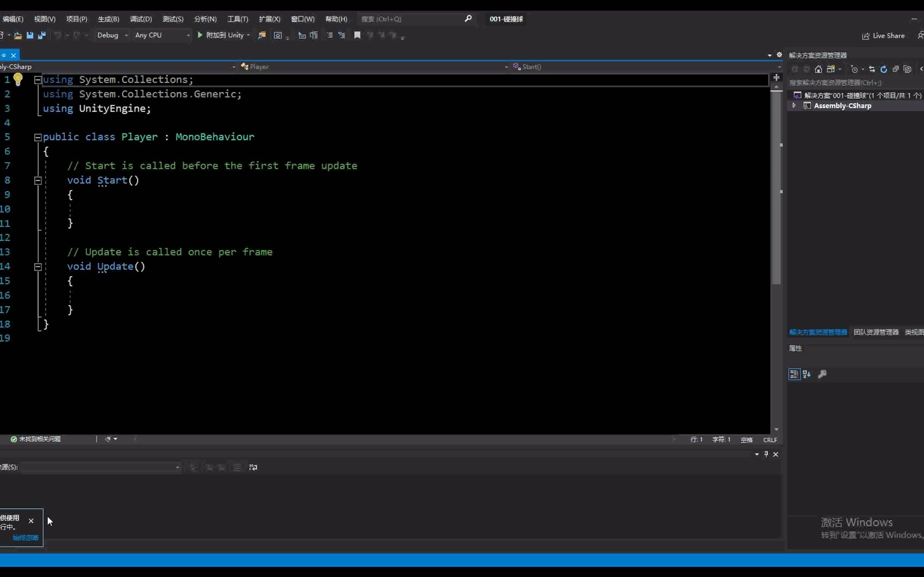The image size is (924, 577).
Task: Expand the Assembly-CSharp project node
Action: click(794, 106)
